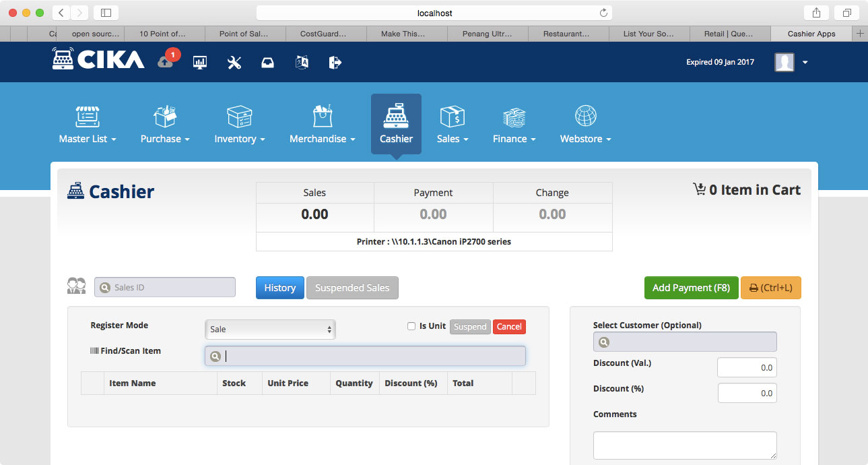Click the logout door icon

[335, 63]
